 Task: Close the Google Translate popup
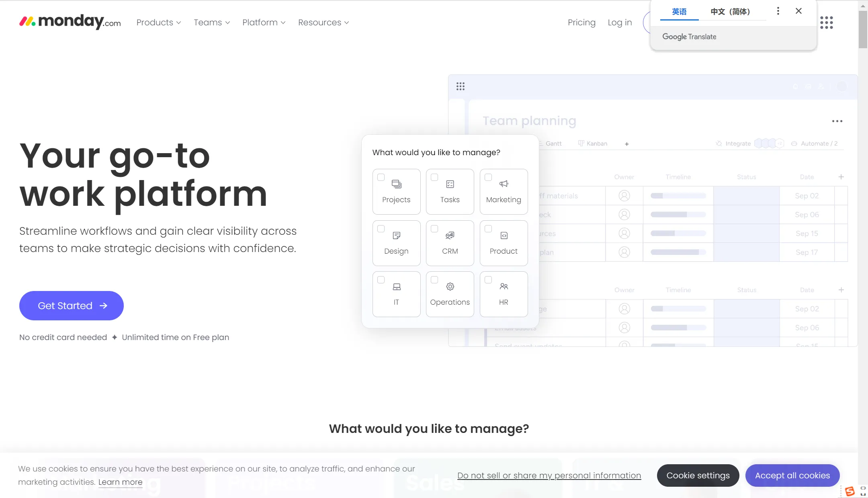point(798,11)
